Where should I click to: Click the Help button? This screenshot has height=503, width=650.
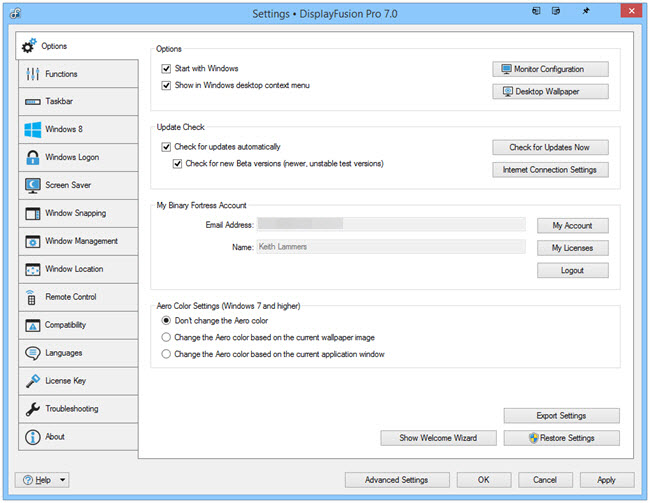pos(42,480)
